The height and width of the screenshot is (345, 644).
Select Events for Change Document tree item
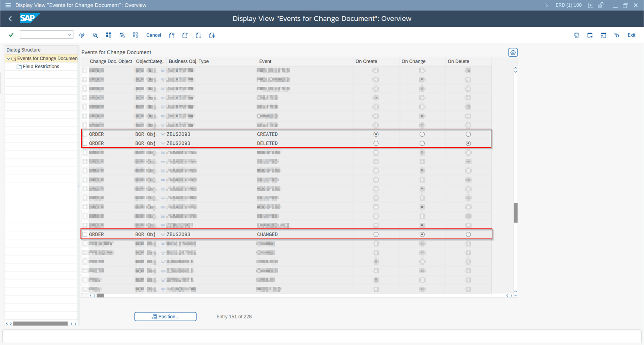coord(47,59)
